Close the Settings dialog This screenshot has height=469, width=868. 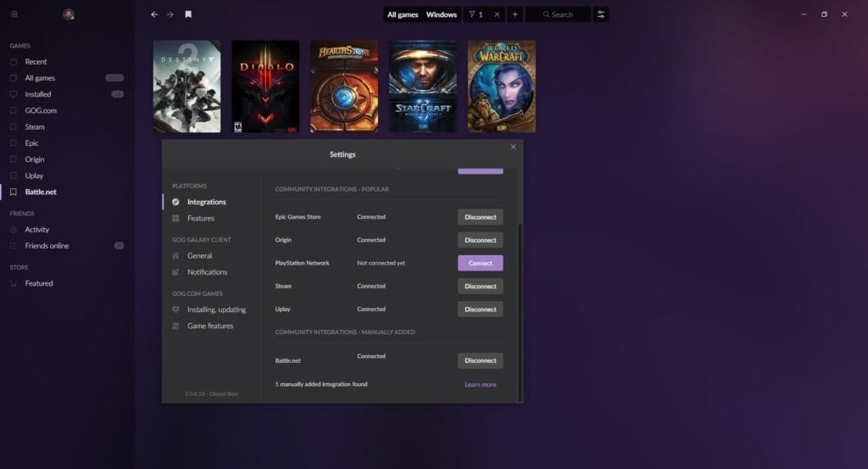click(x=513, y=147)
